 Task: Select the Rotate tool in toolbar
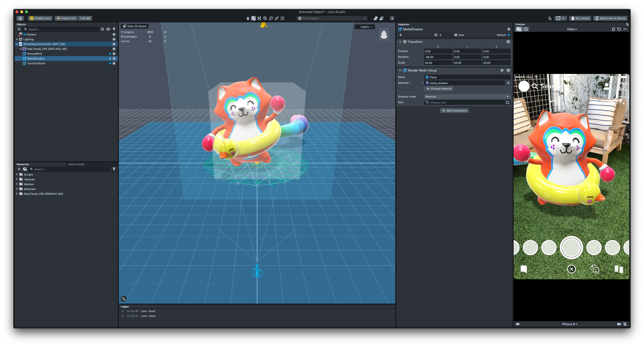pos(265,18)
